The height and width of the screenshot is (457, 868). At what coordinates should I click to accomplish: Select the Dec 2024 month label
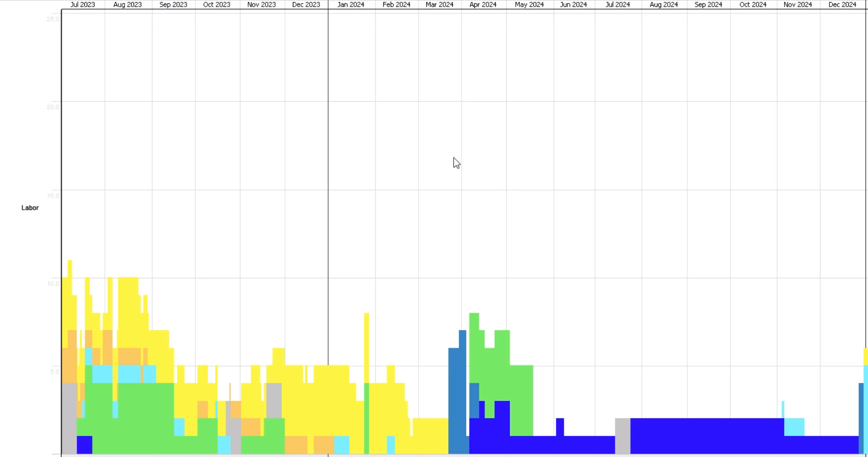(x=842, y=5)
